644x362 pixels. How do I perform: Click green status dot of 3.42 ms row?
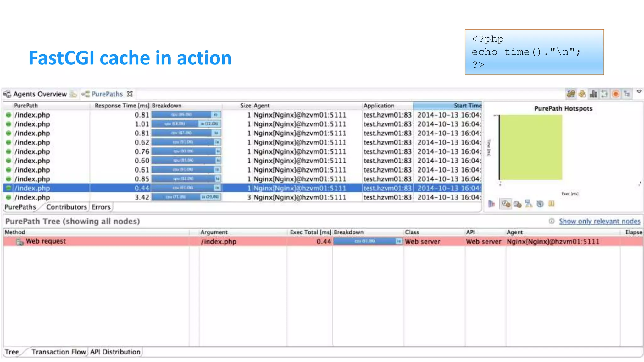(8, 197)
